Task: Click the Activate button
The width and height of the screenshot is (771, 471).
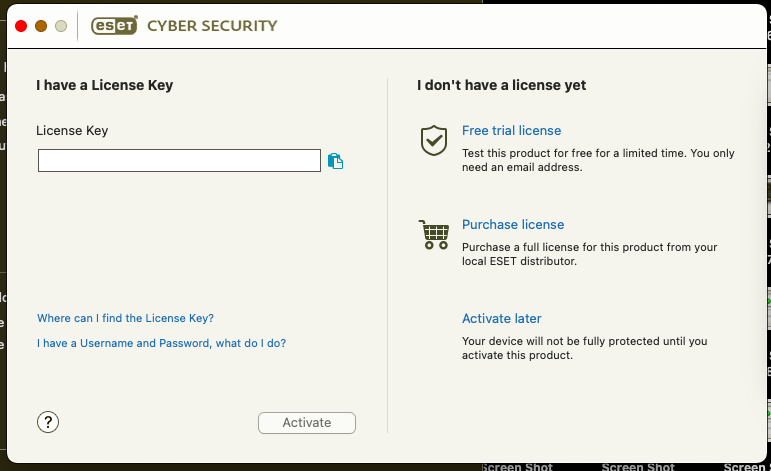Action: pyautogui.click(x=307, y=423)
